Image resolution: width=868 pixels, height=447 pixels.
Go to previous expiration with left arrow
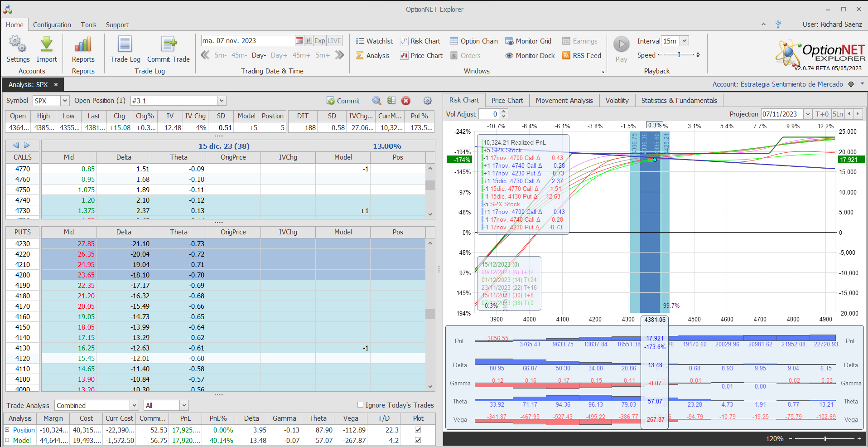tap(16, 146)
